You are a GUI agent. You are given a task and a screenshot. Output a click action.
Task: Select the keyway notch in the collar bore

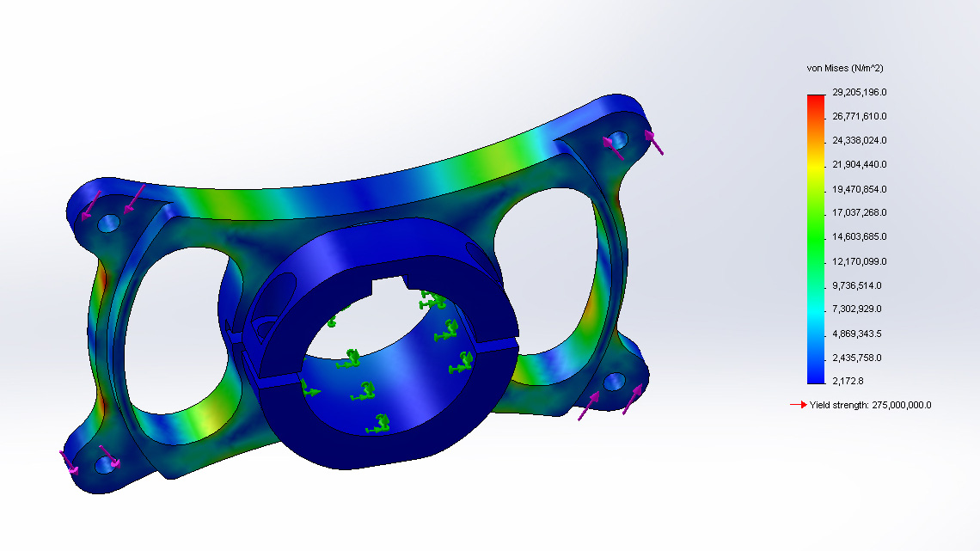pyautogui.click(x=390, y=286)
